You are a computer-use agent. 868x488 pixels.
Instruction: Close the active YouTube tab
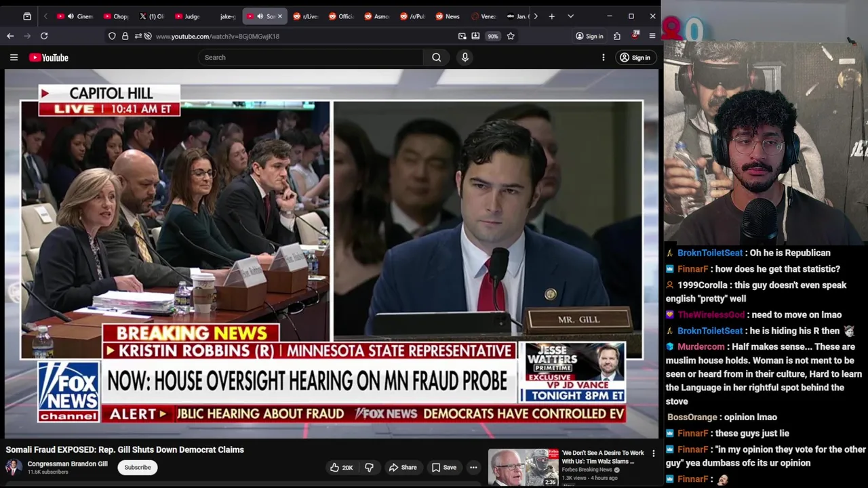pyautogui.click(x=279, y=16)
